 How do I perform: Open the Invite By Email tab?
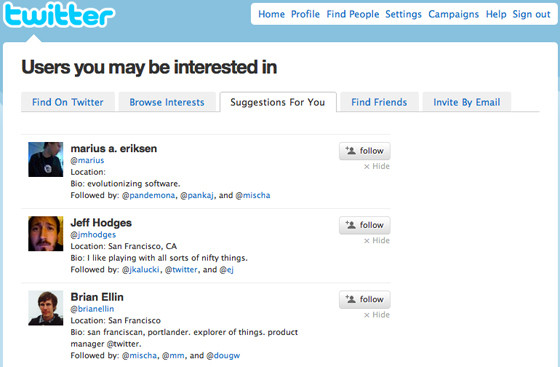(x=467, y=102)
